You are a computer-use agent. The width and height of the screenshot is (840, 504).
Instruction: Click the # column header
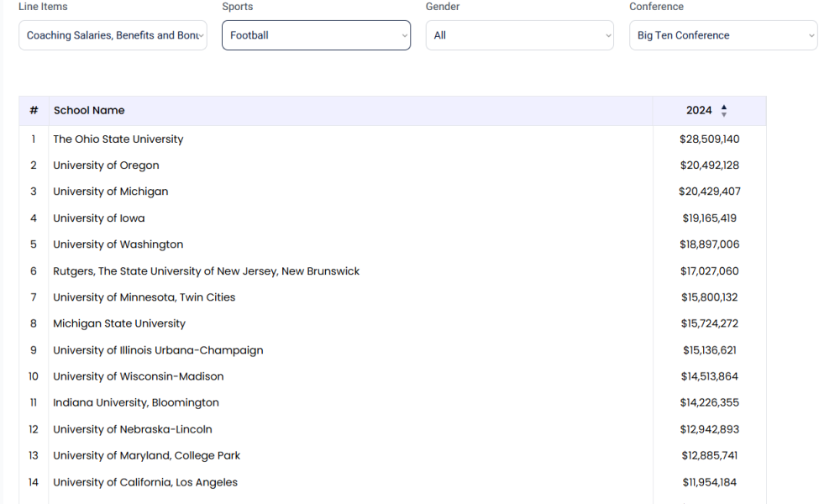34,111
